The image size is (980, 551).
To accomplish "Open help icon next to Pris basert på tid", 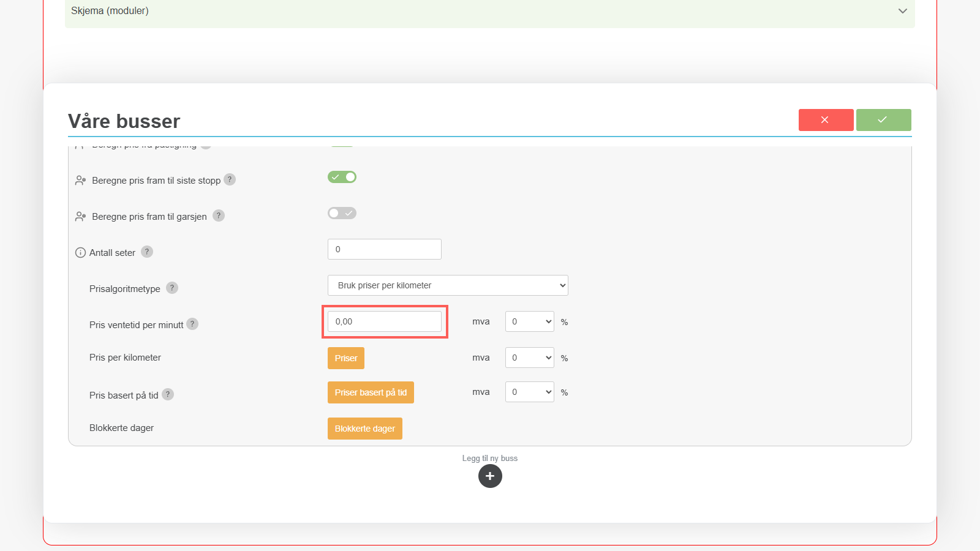I will coord(168,394).
